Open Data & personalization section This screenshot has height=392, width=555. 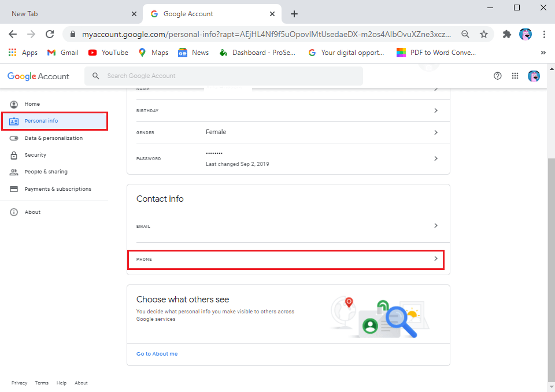pos(53,138)
